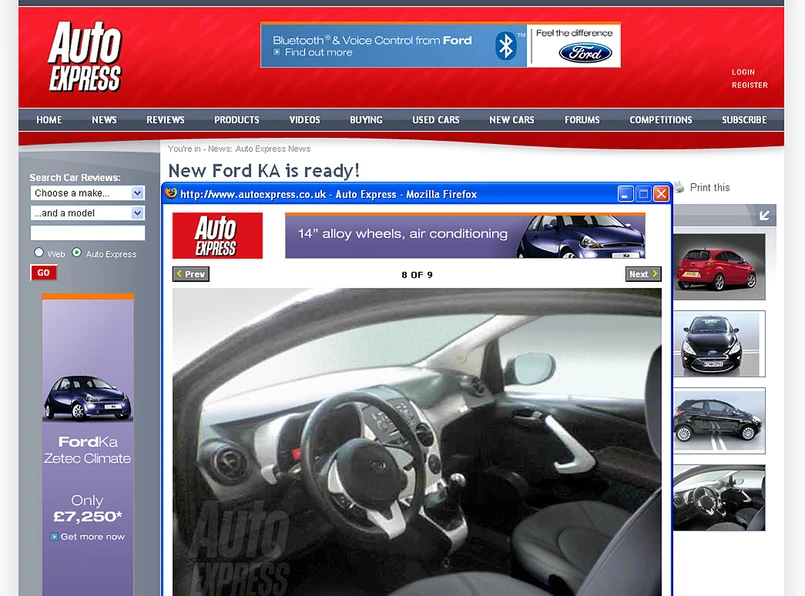
Task: Click the red GO search button
Action: [44, 273]
